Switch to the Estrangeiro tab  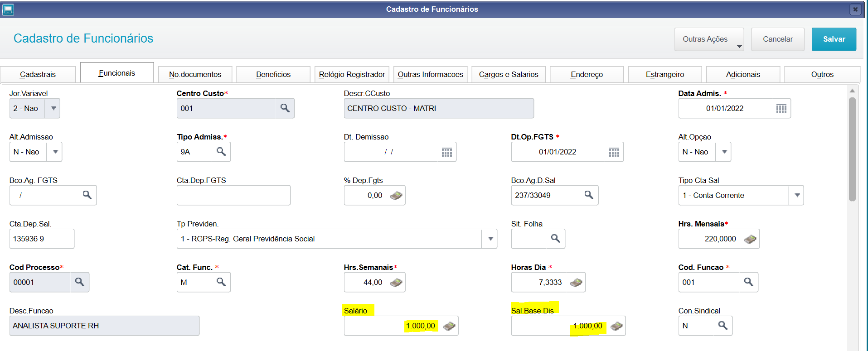point(665,74)
